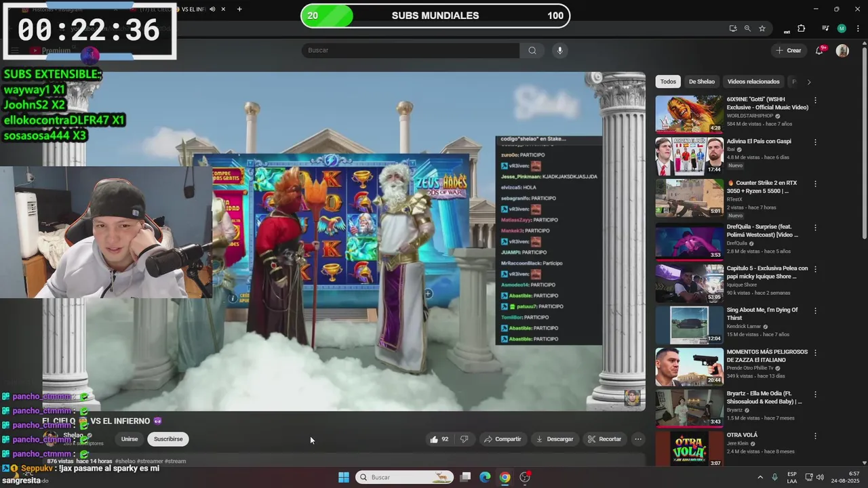Open more actions ellipsis under video

[x=638, y=439]
